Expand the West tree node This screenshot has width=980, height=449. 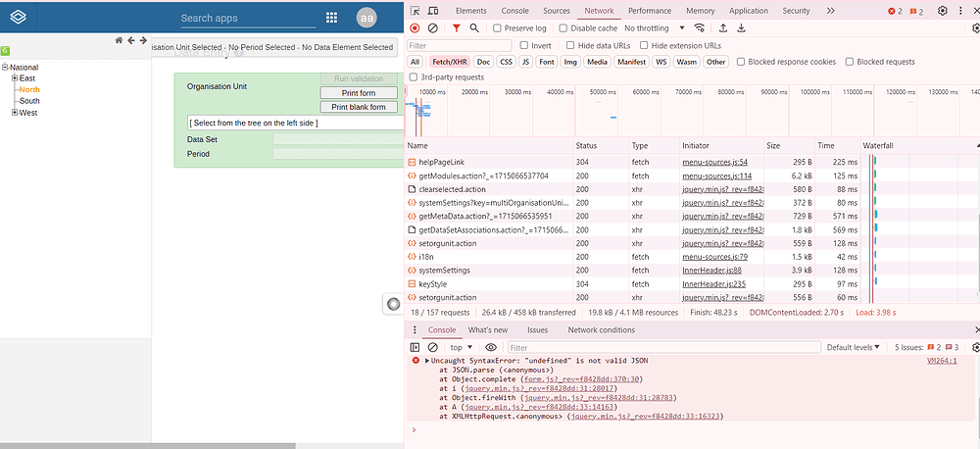click(15, 113)
